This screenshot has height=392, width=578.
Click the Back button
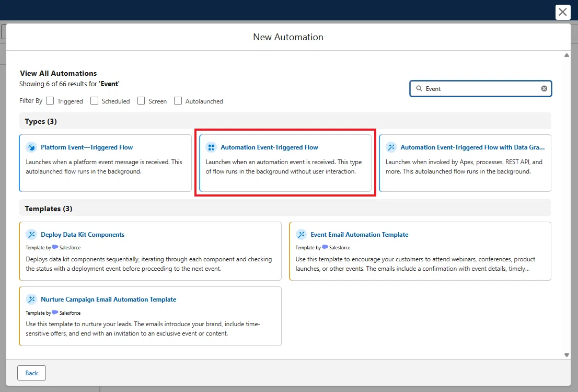(x=32, y=373)
